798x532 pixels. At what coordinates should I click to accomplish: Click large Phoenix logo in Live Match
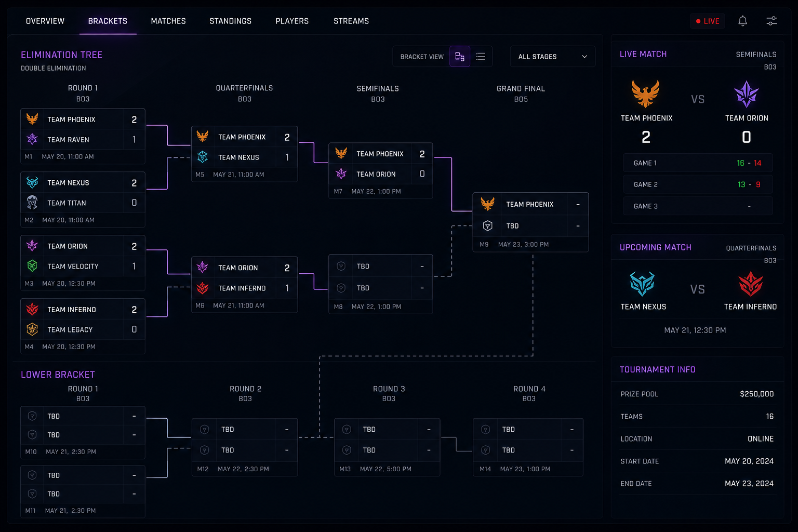(x=645, y=94)
